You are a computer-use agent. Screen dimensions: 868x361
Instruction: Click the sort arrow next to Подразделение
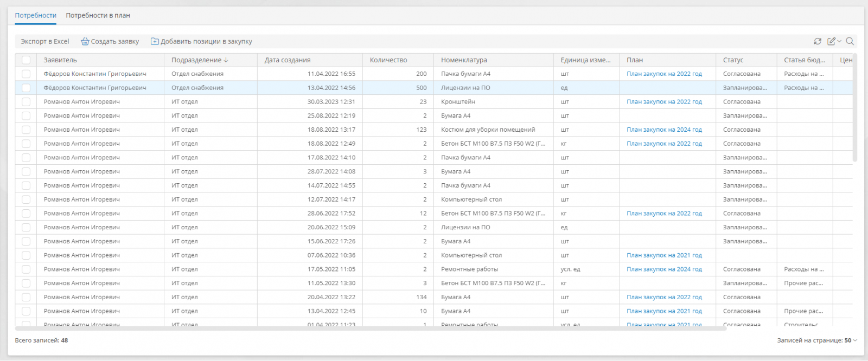(x=226, y=60)
